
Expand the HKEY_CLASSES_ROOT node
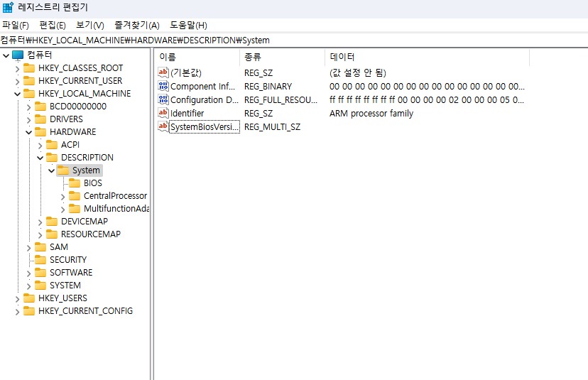pyautogui.click(x=18, y=68)
